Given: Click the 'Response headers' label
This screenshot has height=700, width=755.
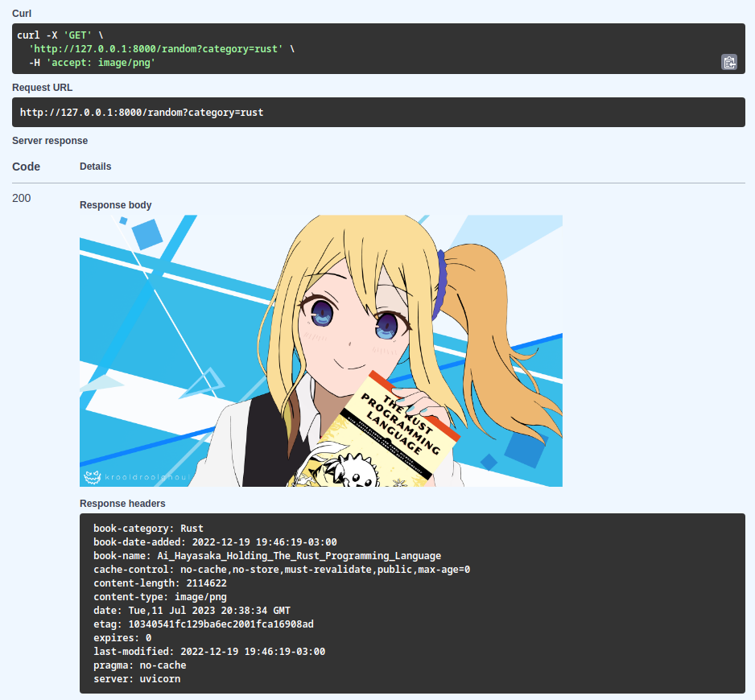Looking at the screenshot, I should 122,504.
